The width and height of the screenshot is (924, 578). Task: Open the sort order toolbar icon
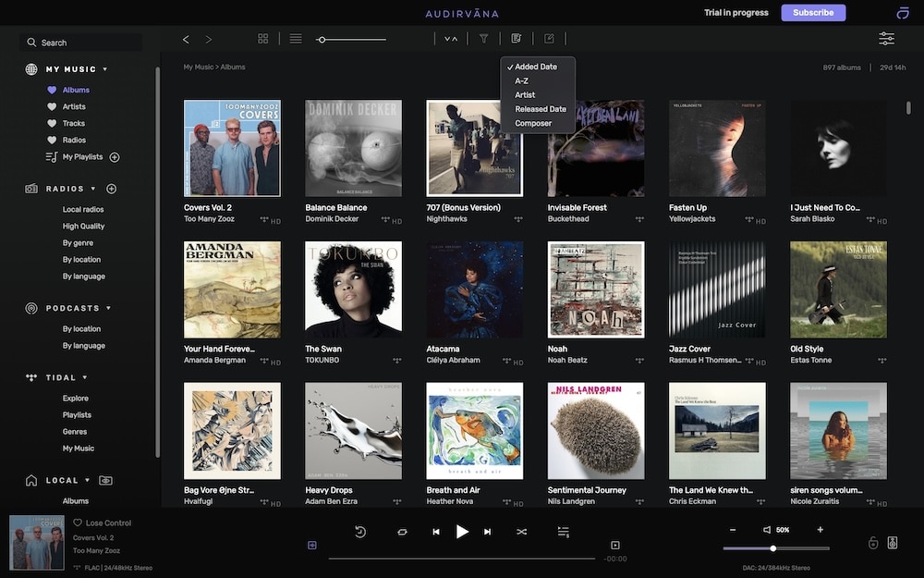[451, 38]
